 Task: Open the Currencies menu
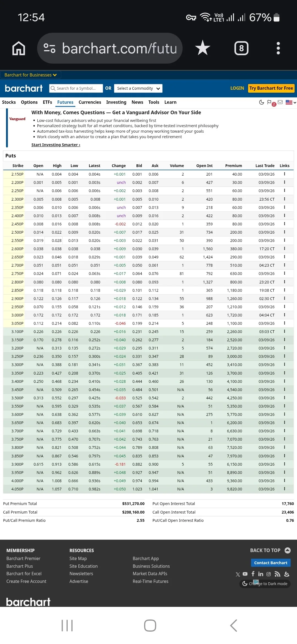(x=90, y=102)
